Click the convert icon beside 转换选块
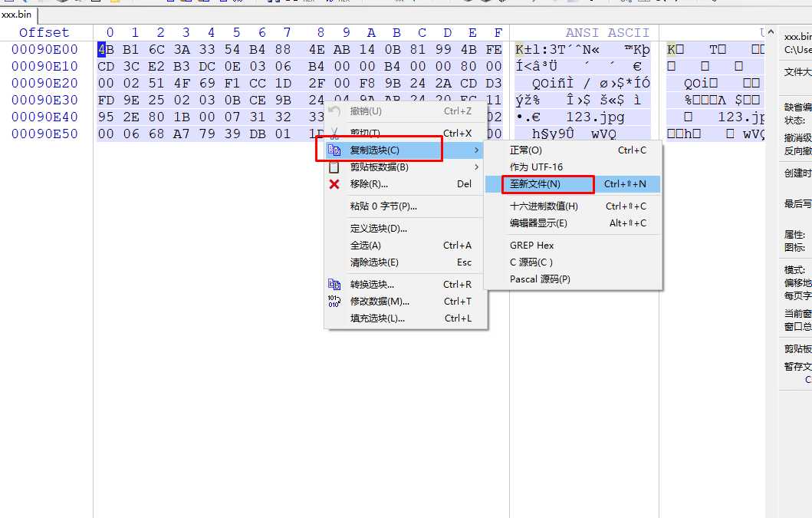 click(x=334, y=284)
